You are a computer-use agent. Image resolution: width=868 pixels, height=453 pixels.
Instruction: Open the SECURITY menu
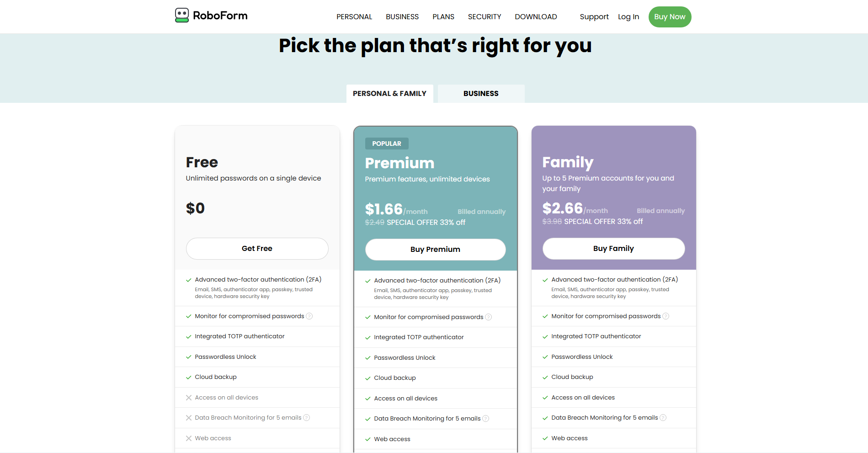[484, 16]
